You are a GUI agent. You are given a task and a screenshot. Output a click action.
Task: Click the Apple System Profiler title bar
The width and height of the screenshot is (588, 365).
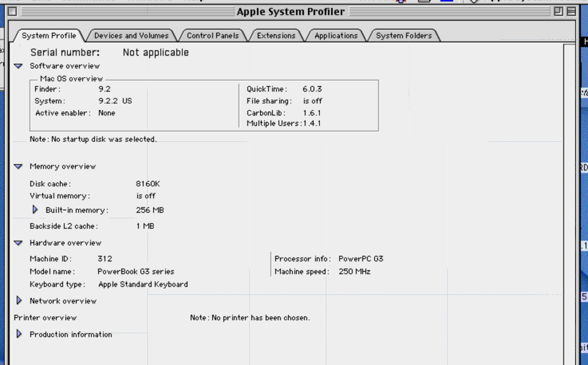[291, 12]
